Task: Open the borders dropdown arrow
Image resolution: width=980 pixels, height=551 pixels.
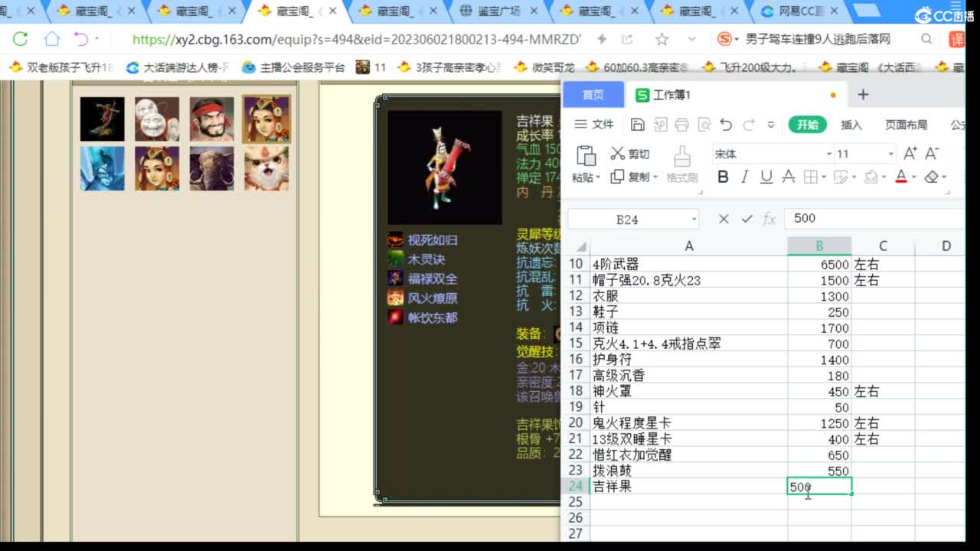Action: pos(823,177)
